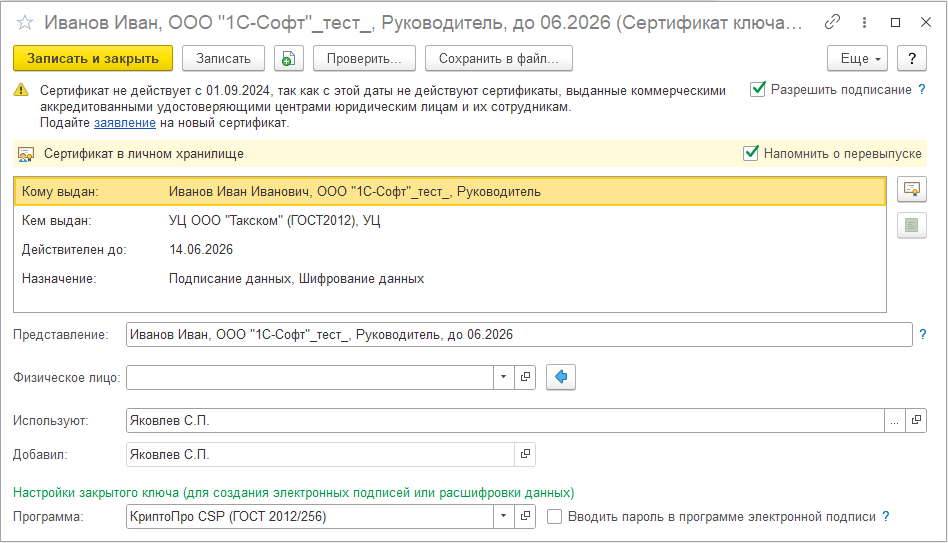
Task: Expand the Физическое лицо dropdown list
Action: click(504, 377)
